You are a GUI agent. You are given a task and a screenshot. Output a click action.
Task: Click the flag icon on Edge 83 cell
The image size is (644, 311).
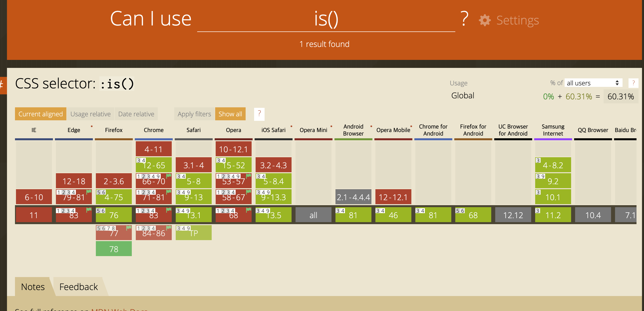click(89, 210)
